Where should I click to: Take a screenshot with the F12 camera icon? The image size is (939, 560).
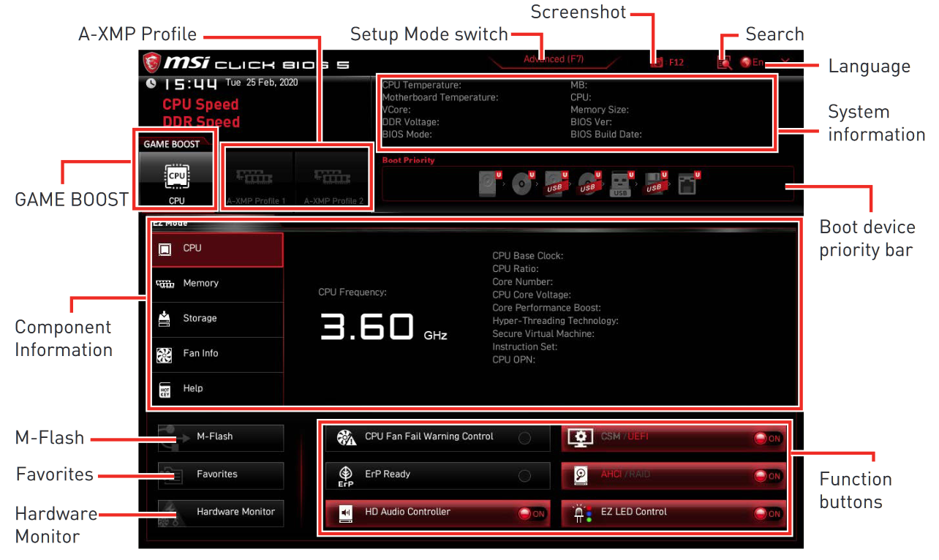pos(657,62)
